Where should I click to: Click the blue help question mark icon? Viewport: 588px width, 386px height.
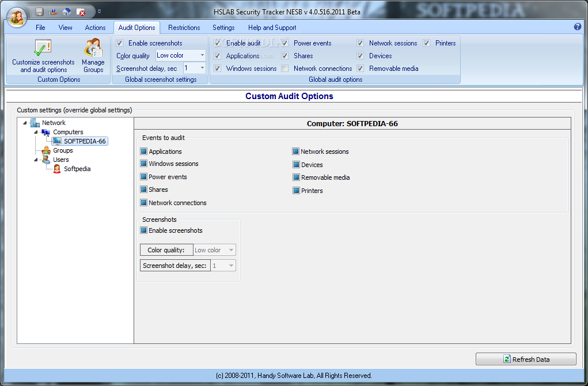click(x=578, y=27)
